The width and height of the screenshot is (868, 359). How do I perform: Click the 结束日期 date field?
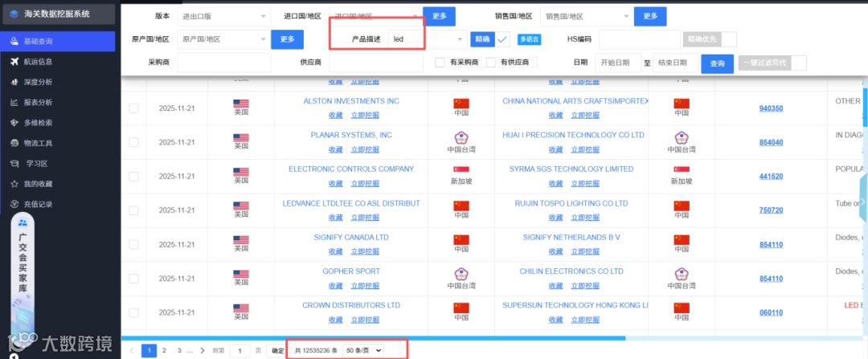(675, 63)
